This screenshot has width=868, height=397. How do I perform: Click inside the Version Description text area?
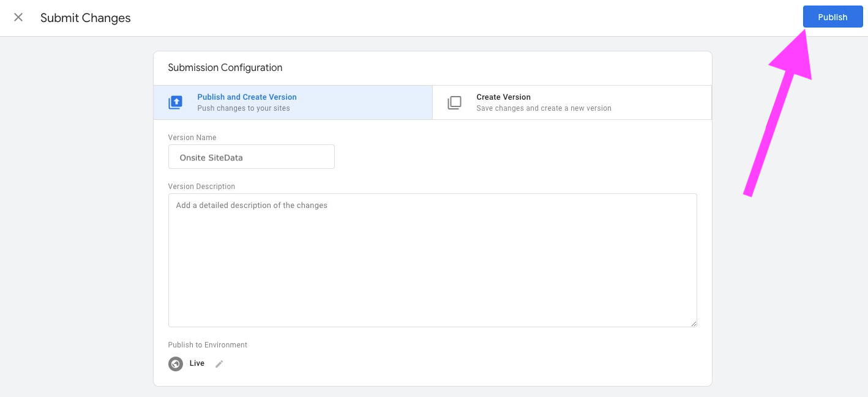click(432, 263)
